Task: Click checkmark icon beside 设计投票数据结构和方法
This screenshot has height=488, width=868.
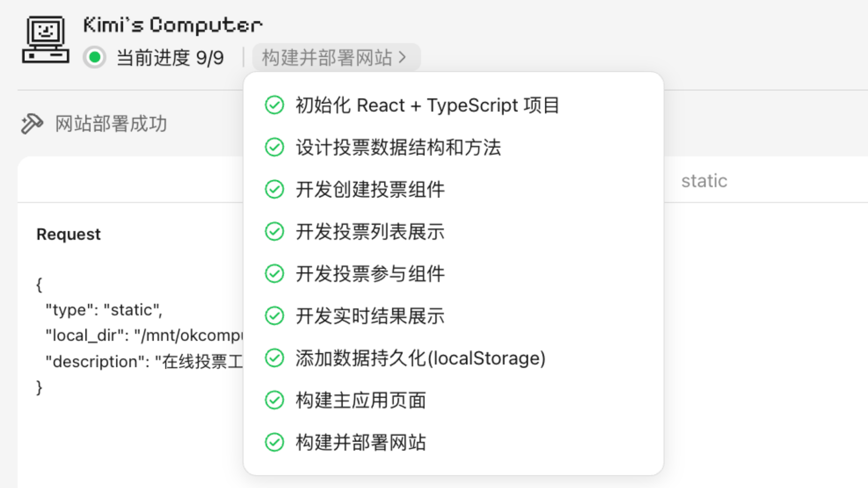Action: click(274, 147)
